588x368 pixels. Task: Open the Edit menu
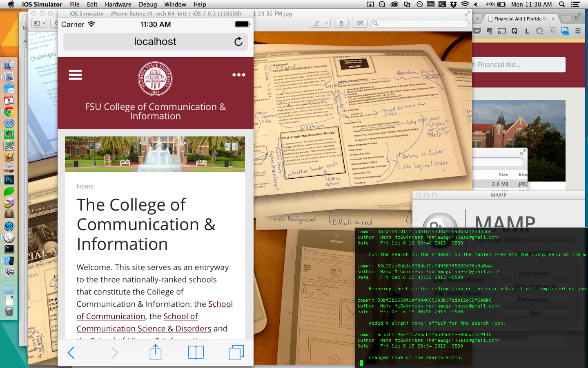point(92,4)
